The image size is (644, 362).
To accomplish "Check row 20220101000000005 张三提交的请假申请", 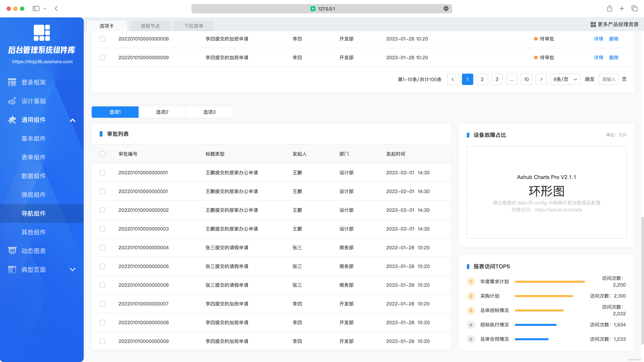I will (102, 266).
